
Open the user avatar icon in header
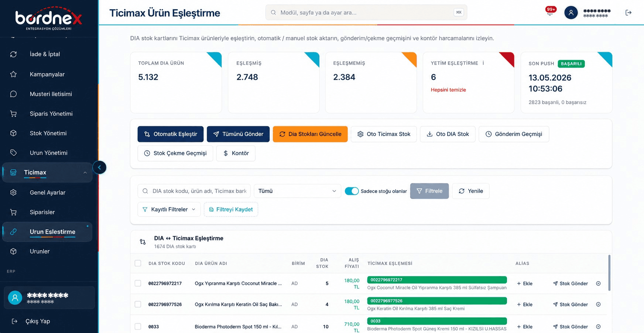pyautogui.click(x=571, y=13)
